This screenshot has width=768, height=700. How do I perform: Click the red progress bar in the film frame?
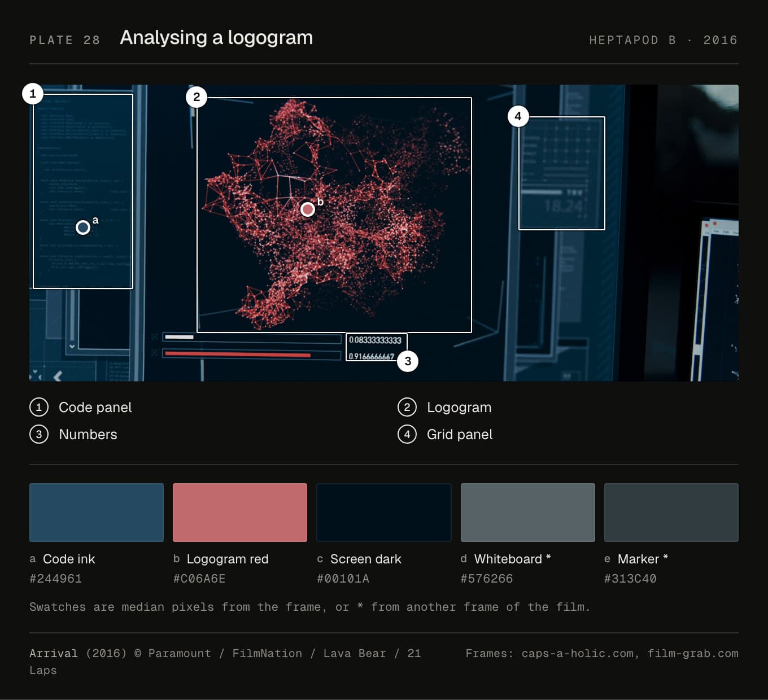(x=238, y=355)
